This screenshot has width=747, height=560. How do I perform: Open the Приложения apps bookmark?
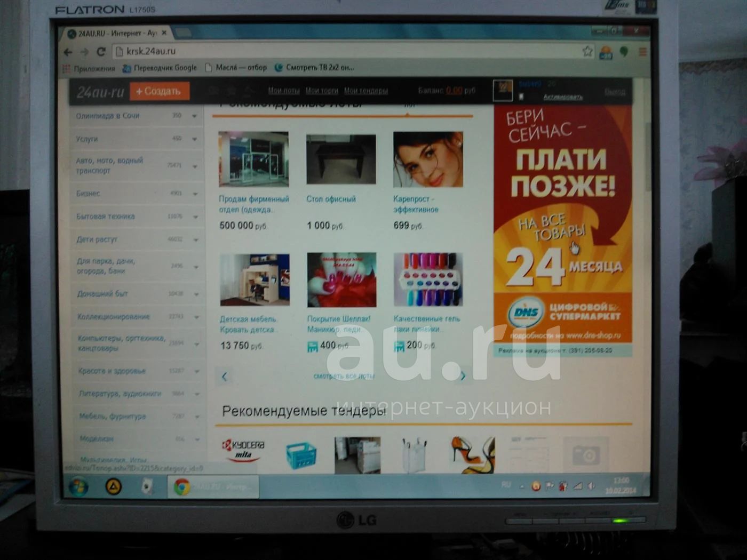89,68
